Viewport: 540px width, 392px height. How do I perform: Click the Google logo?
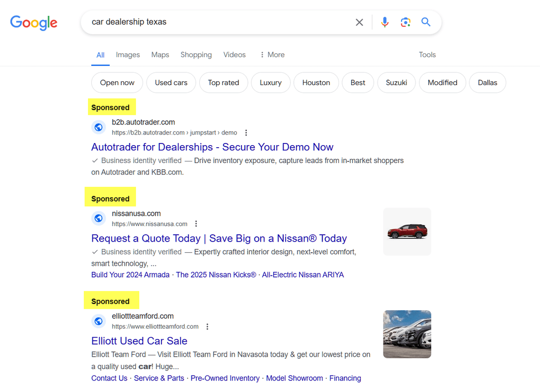[x=34, y=23]
